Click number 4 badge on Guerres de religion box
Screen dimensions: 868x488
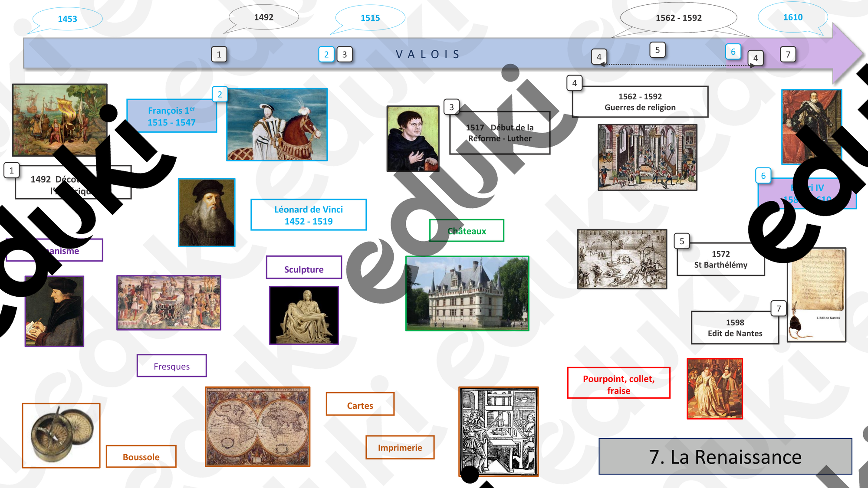point(575,83)
